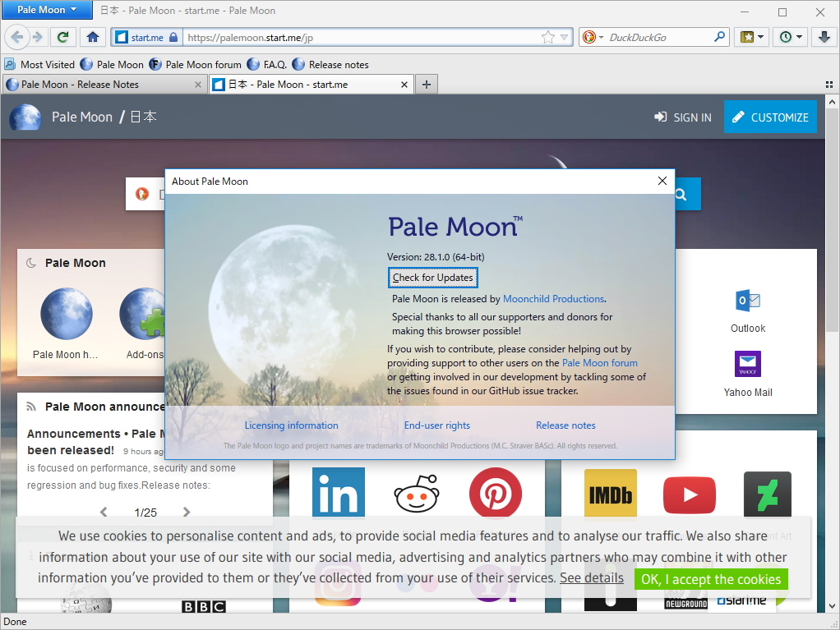Open the Downloads arrow icon

coord(824,37)
